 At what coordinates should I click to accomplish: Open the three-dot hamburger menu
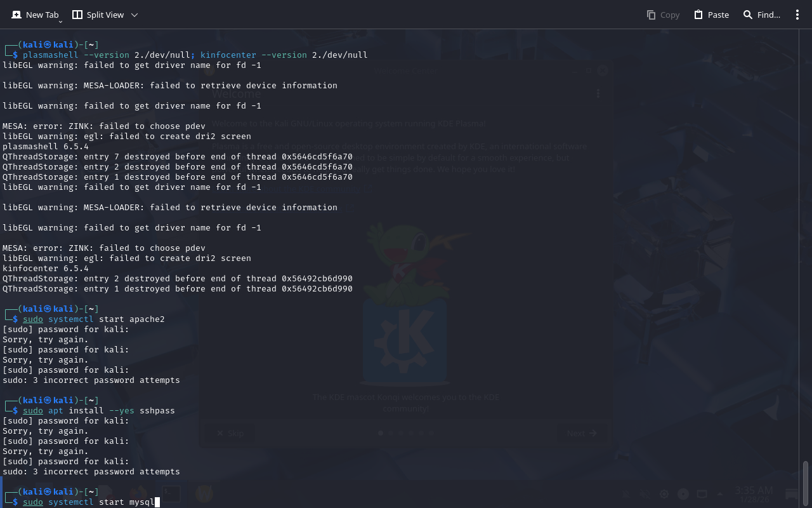coord(797,15)
